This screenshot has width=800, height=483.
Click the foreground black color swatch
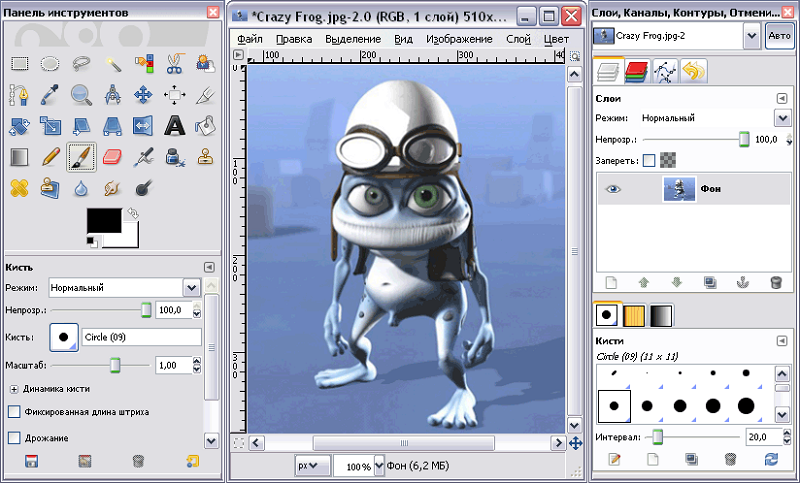[x=104, y=220]
